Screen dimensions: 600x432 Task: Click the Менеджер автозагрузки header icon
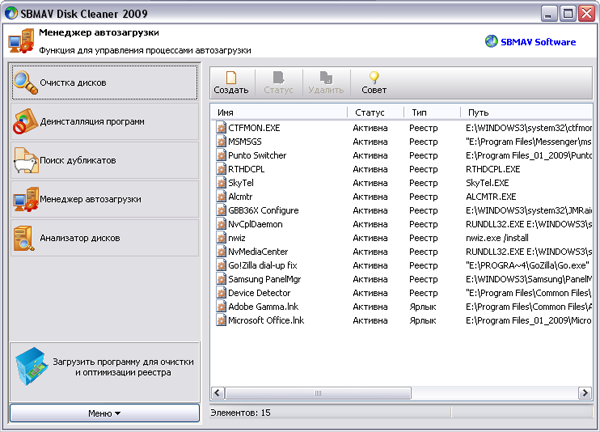pos(21,41)
